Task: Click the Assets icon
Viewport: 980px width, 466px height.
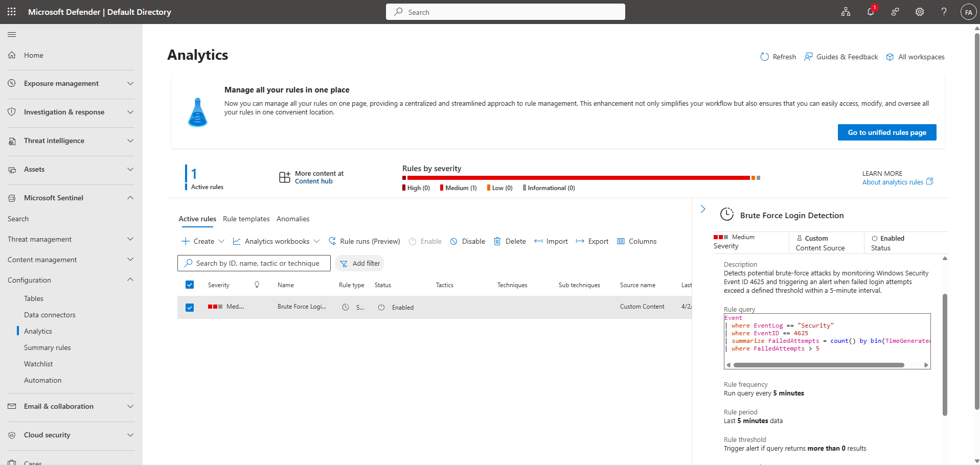Action: tap(12, 169)
